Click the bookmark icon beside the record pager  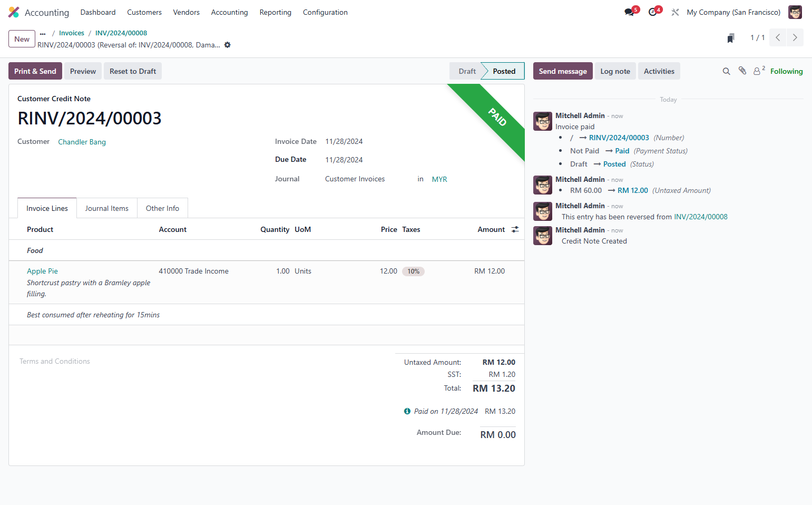[731, 38]
